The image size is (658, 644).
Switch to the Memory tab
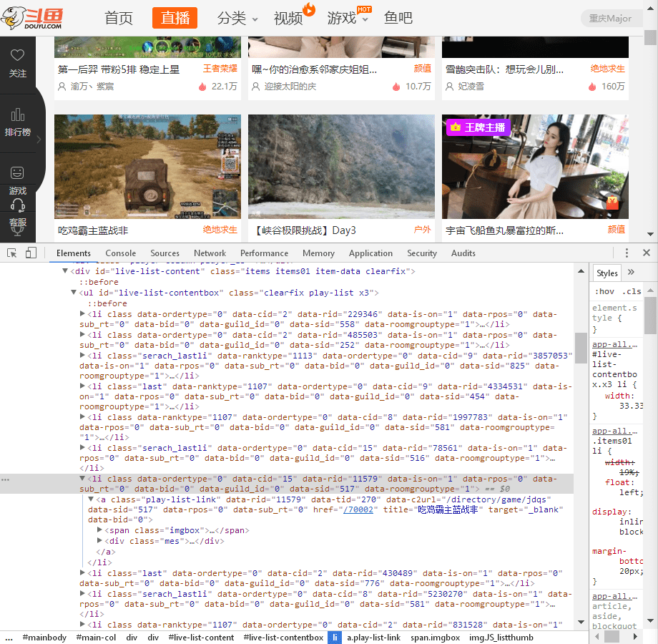[x=318, y=253]
